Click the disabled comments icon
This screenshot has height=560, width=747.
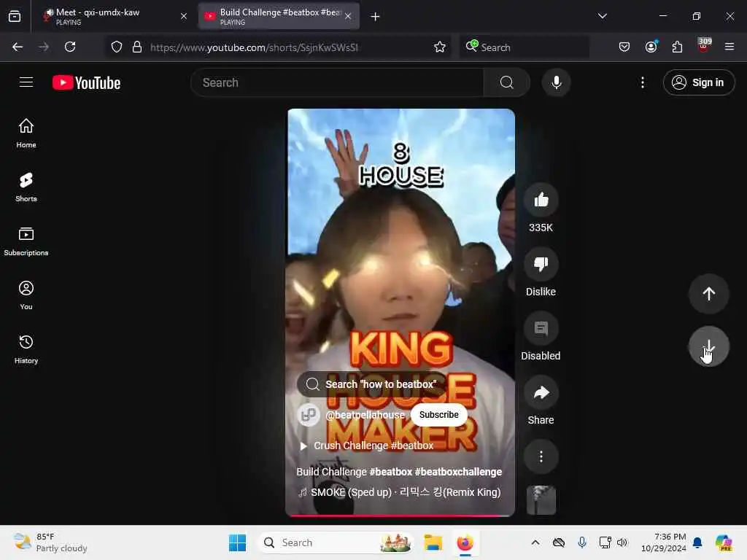tap(541, 328)
